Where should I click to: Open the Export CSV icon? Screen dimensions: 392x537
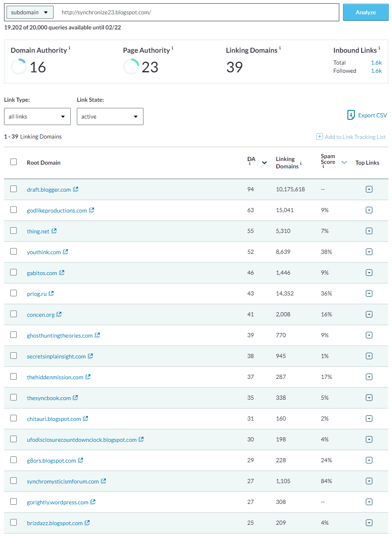[x=351, y=115]
